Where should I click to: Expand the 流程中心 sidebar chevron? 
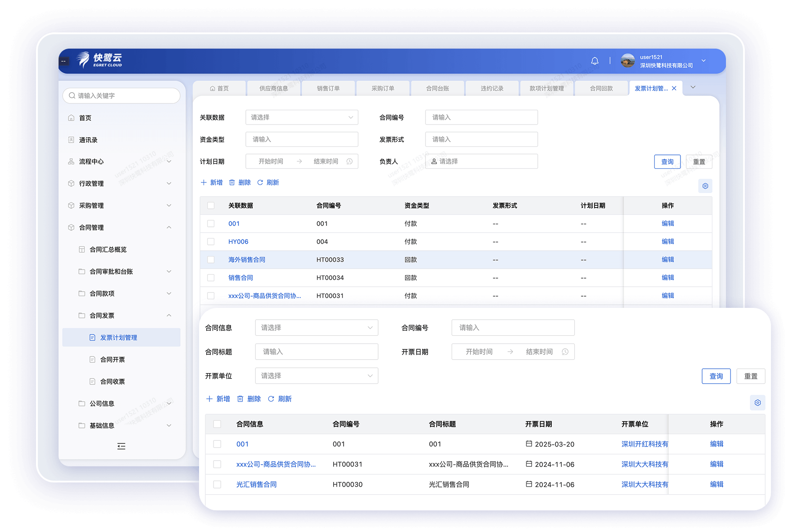[x=169, y=162]
